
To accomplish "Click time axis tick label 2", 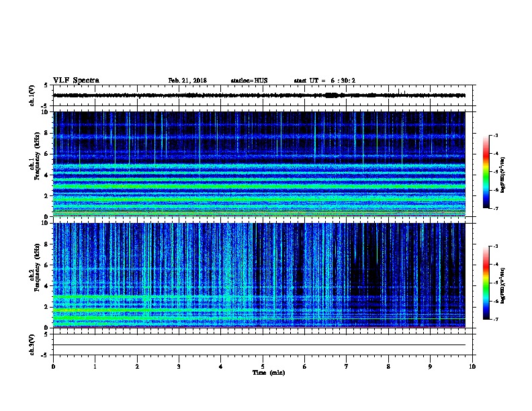I will pyautogui.click(x=137, y=366).
